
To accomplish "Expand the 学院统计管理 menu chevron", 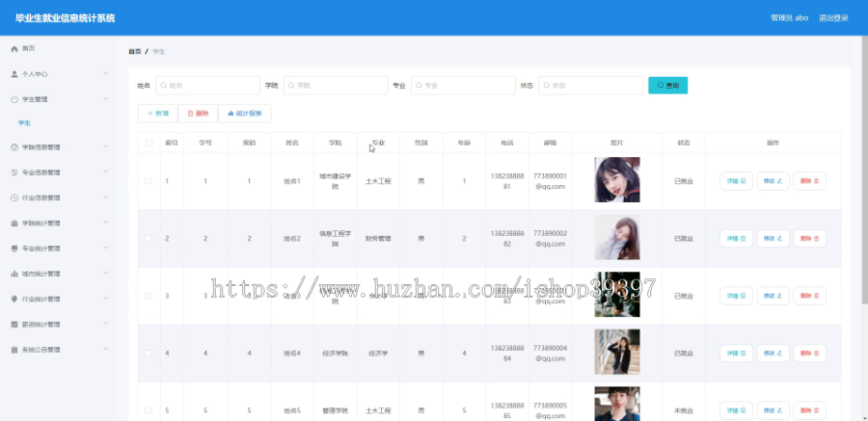I will pos(106,223).
